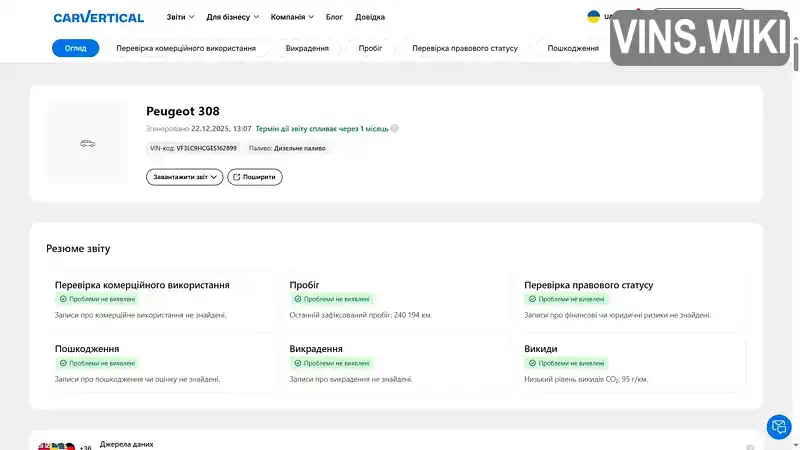Image resolution: width=800 pixels, height=450 pixels.
Task: Click the Поширити button
Action: [x=255, y=177]
